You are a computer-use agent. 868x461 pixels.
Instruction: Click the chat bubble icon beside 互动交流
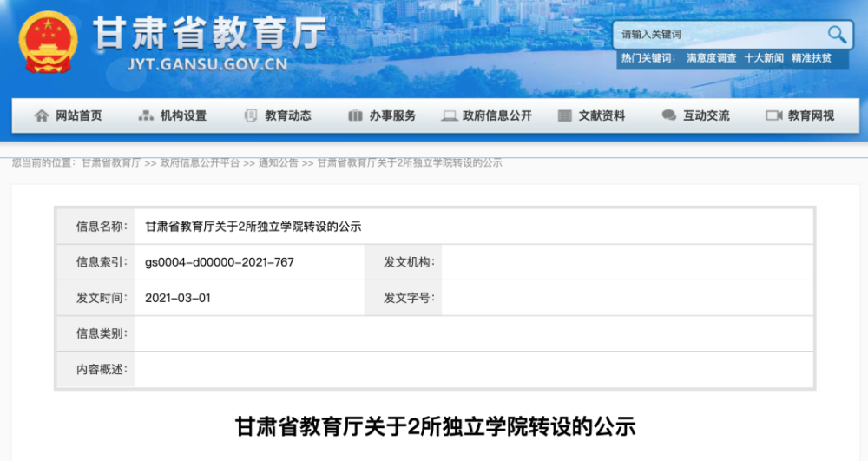pyautogui.click(x=668, y=115)
